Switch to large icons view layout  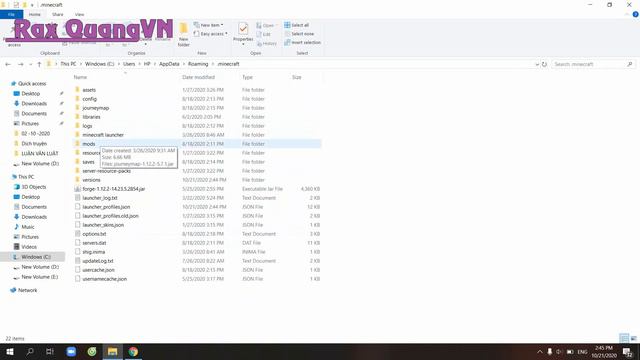pos(633,338)
